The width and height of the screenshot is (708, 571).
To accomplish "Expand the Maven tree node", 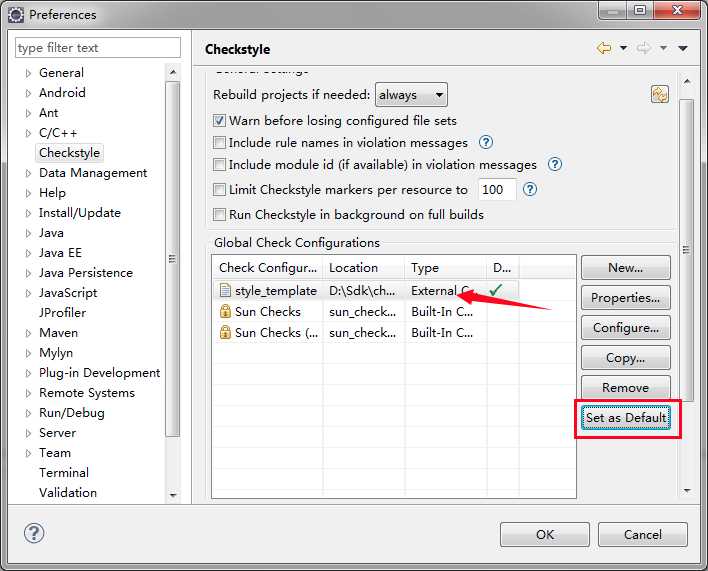I will pos(28,333).
